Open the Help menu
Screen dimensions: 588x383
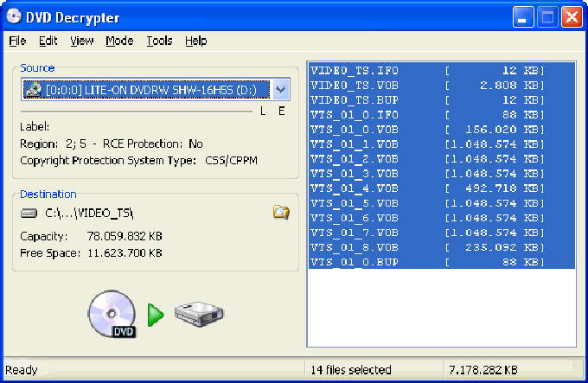195,41
